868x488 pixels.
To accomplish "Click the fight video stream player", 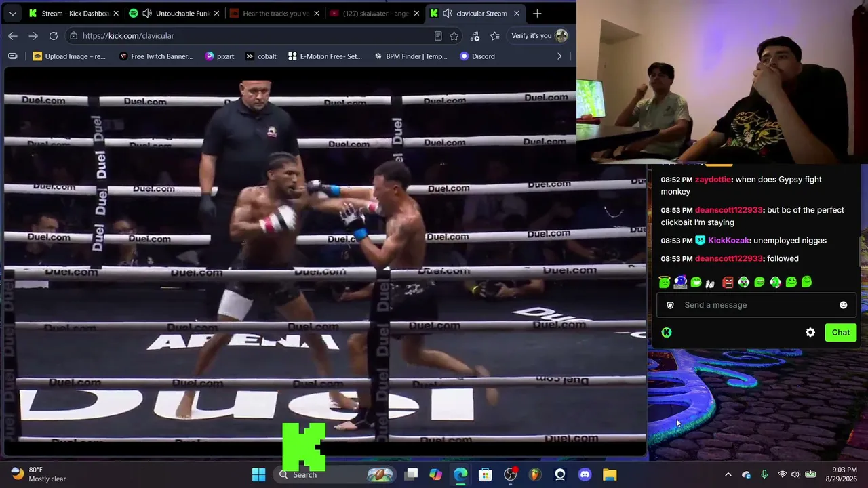I will pyautogui.click(x=325, y=261).
